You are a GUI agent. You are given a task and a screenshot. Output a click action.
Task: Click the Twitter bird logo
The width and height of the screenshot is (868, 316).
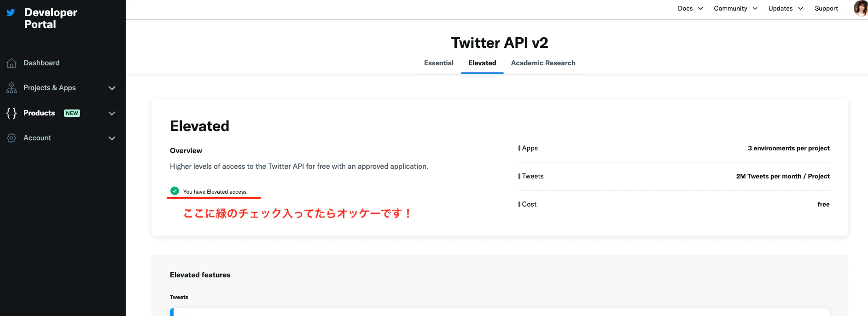coord(11,12)
